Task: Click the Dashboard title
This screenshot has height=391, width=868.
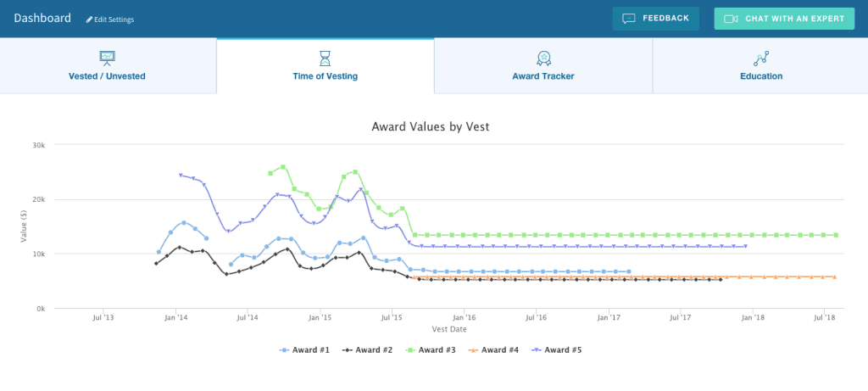Action: click(x=42, y=18)
